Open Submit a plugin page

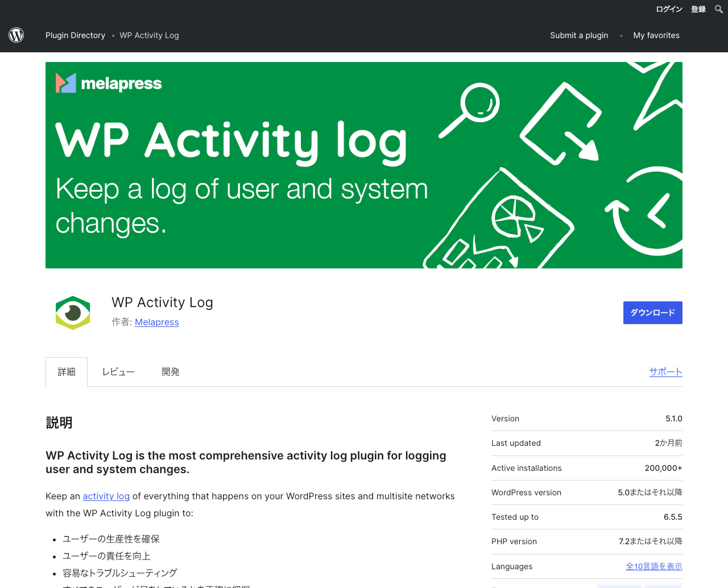[579, 35]
